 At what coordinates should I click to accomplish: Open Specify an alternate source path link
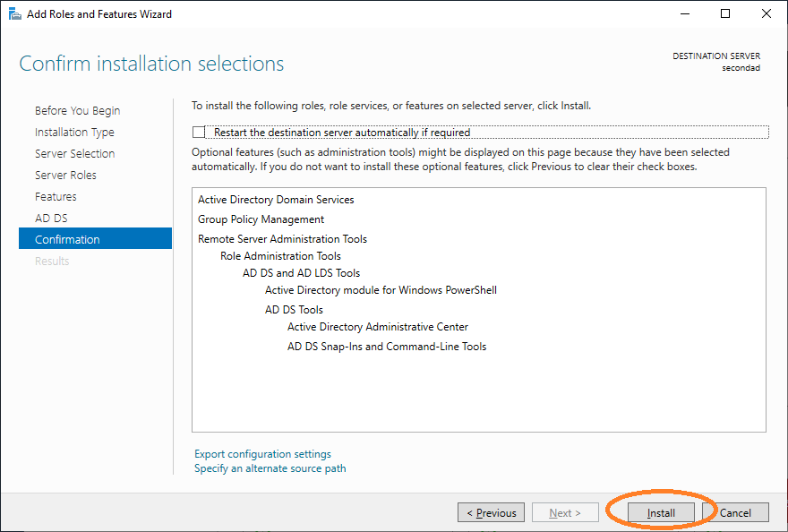pos(270,468)
